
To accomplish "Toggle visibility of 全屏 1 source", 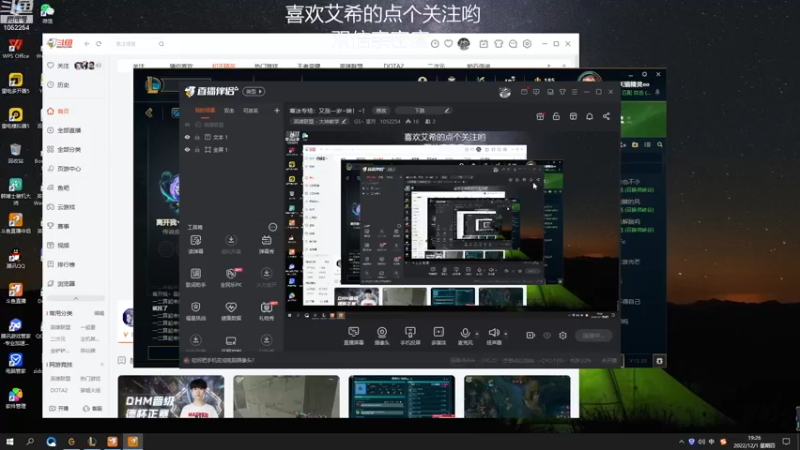I will click(187, 149).
